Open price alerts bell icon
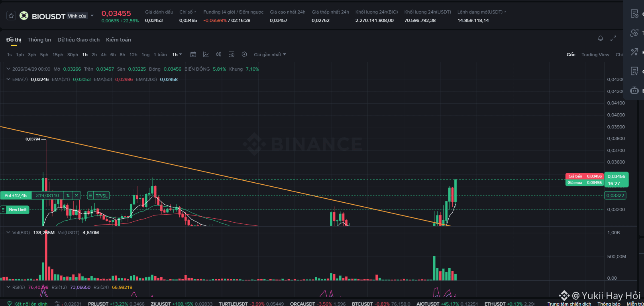Image resolution: width=644 pixels, height=306 pixels. (x=601, y=38)
